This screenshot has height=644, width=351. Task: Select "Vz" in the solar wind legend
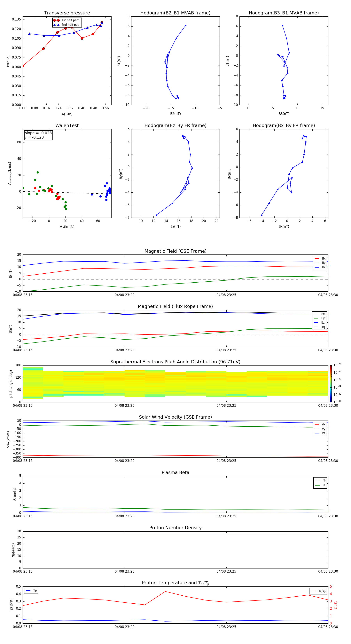[x=320, y=433]
